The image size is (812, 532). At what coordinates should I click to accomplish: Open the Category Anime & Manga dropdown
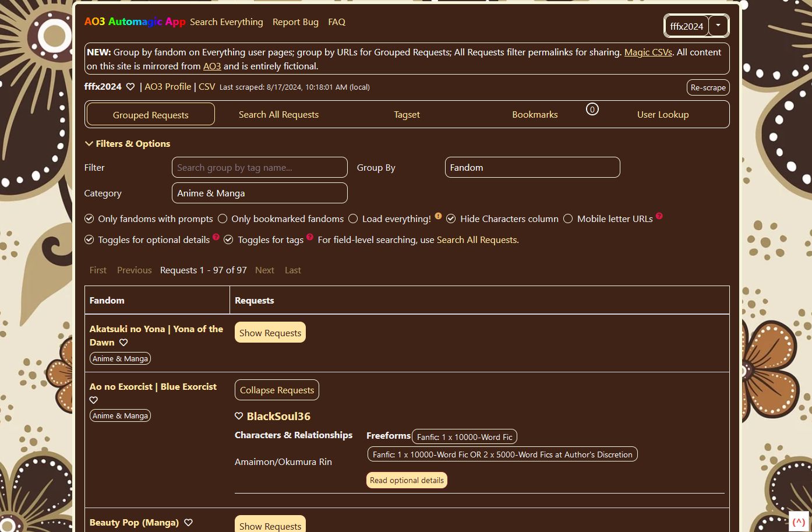(260, 193)
